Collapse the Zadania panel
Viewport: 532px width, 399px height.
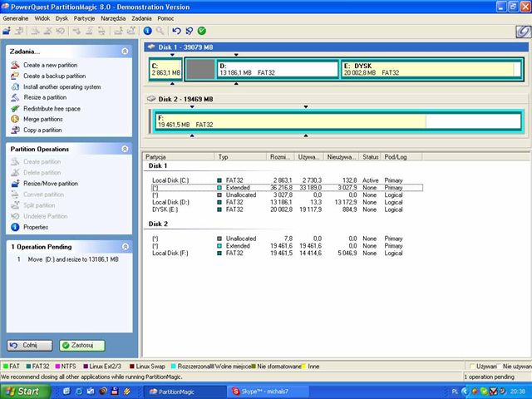[x=125, y=52]
